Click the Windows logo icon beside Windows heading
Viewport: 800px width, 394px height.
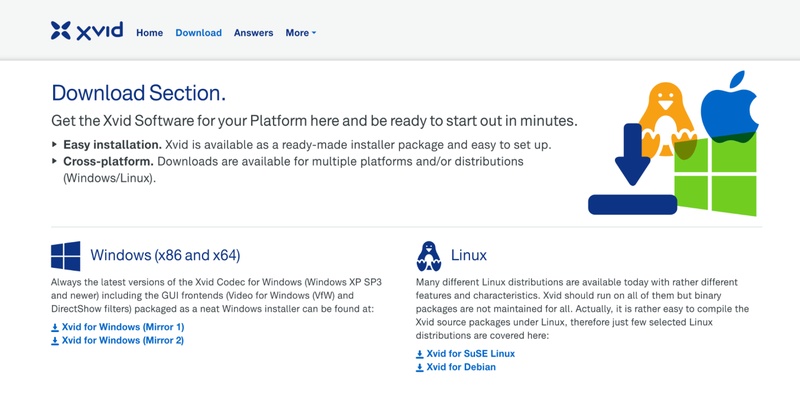tap(65, 256)
